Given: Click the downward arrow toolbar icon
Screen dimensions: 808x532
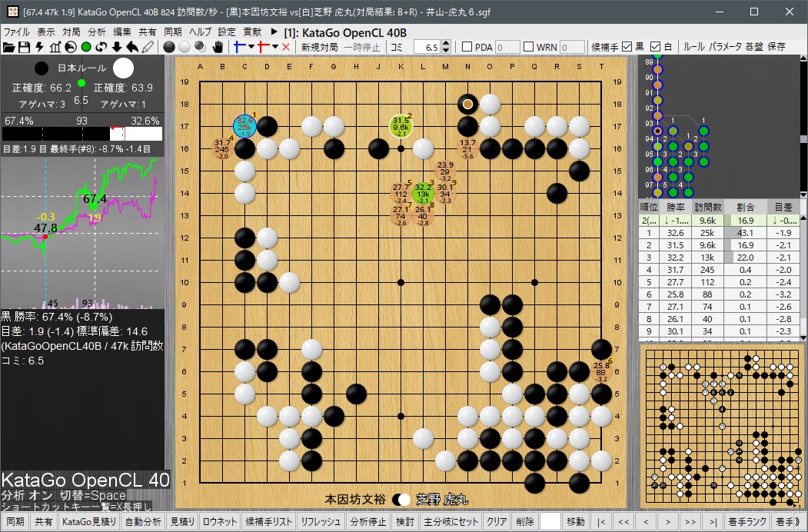Looking at the screenshot, I should tap(117, 47).
